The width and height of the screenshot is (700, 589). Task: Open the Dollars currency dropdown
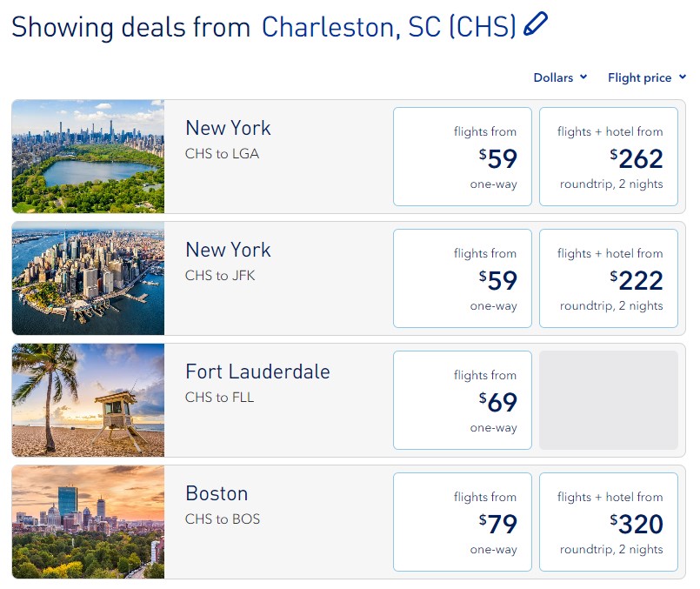[560, 77]
